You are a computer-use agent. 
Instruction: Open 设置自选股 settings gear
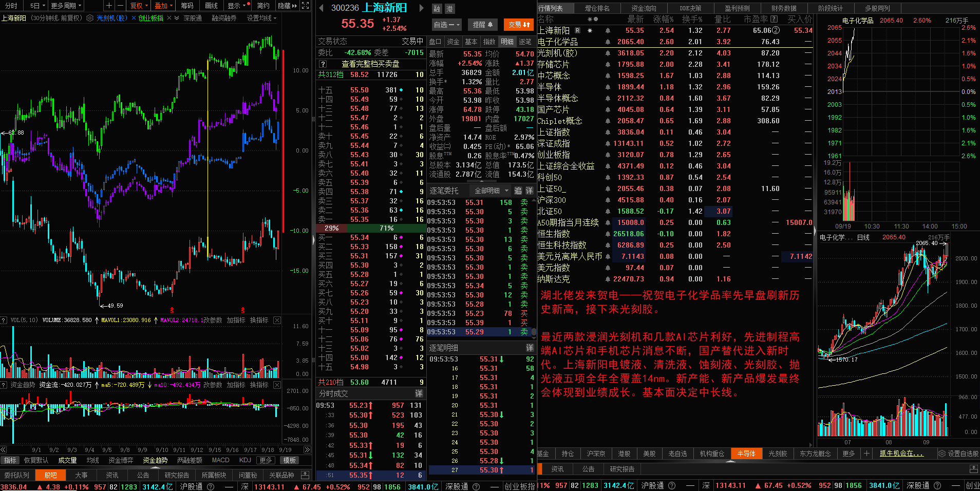pyautogui.click(x=941, y=454)
